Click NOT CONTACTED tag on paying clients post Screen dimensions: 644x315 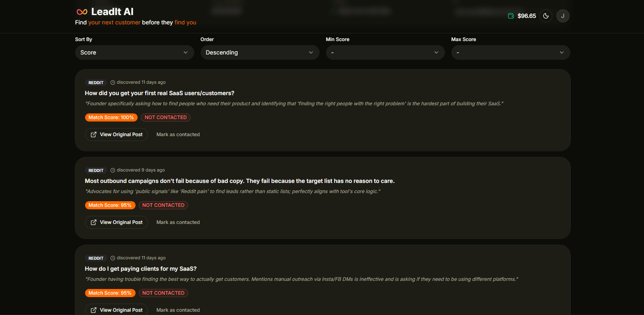(x=163, y=293)
